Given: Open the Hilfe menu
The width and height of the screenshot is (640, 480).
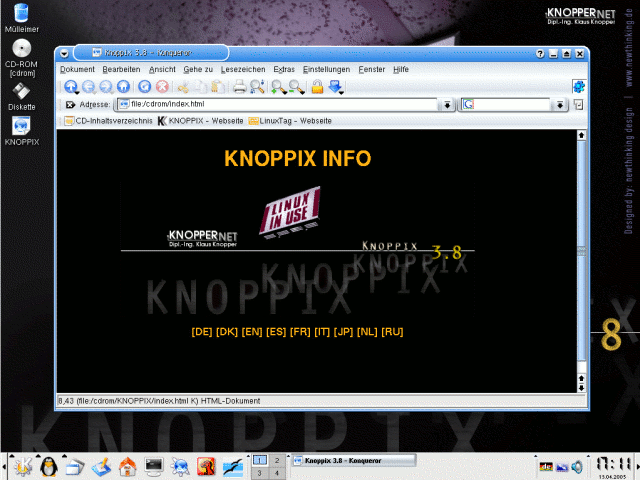Looking at the screenshot, I should 401,69.
